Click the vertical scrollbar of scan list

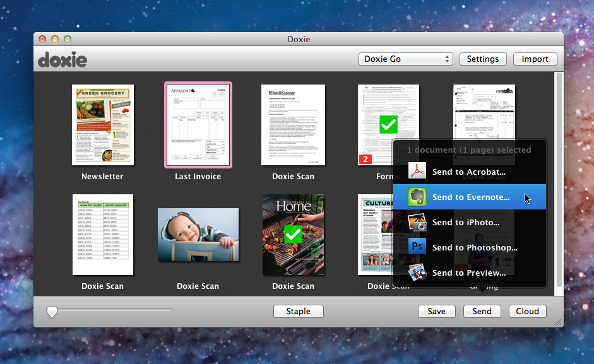(558, 183)
